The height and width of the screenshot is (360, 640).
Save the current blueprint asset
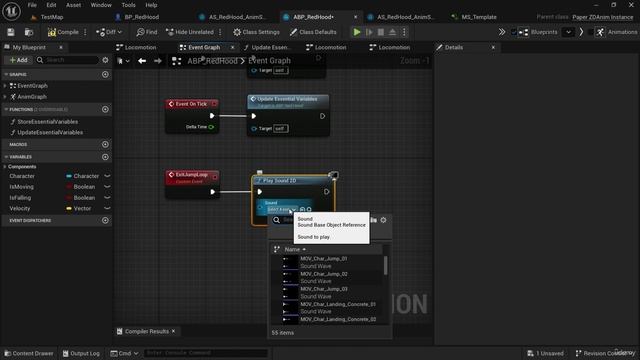tap(11, 32)
